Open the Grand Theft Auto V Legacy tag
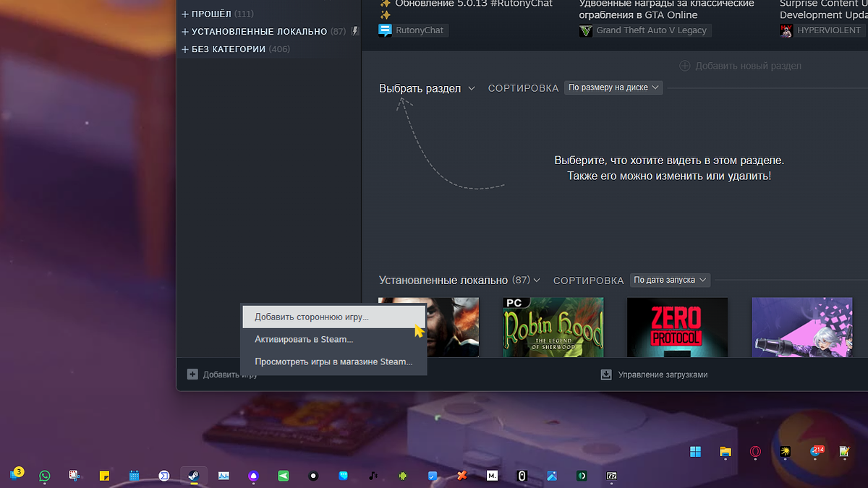 645,30
